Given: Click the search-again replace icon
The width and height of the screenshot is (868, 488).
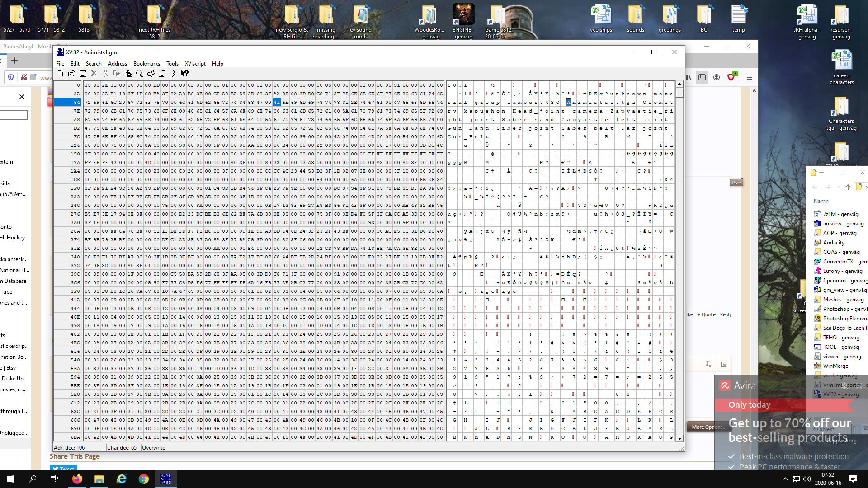Looking at the screenshot, I should pyautogui.click(x=151, y=74).
